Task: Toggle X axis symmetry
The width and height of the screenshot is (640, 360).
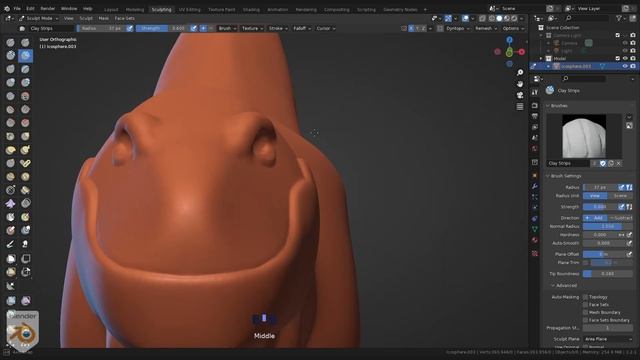Action: [411, 28]
